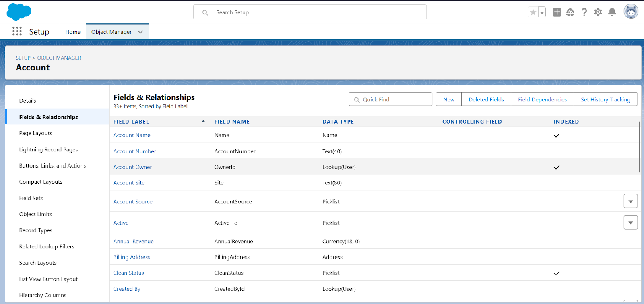Open the Billing Address field link
Viewport: 644px width, 304px height.
coord(132,257)
